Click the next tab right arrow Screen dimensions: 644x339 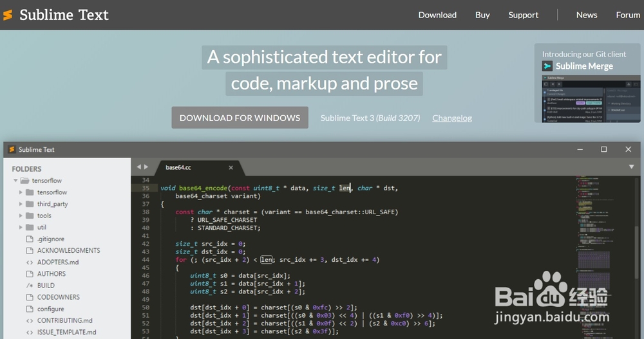pyautogui.click(x=146, y=167)
